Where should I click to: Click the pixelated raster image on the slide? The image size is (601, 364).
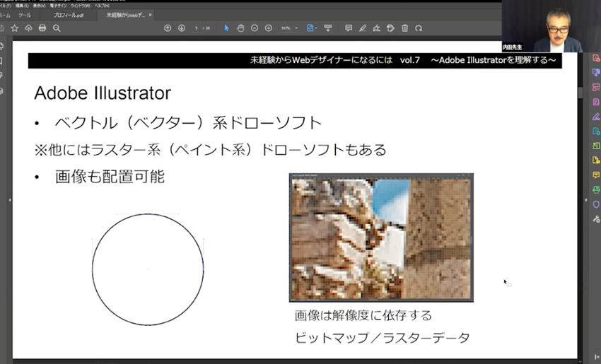click(381, 237)
